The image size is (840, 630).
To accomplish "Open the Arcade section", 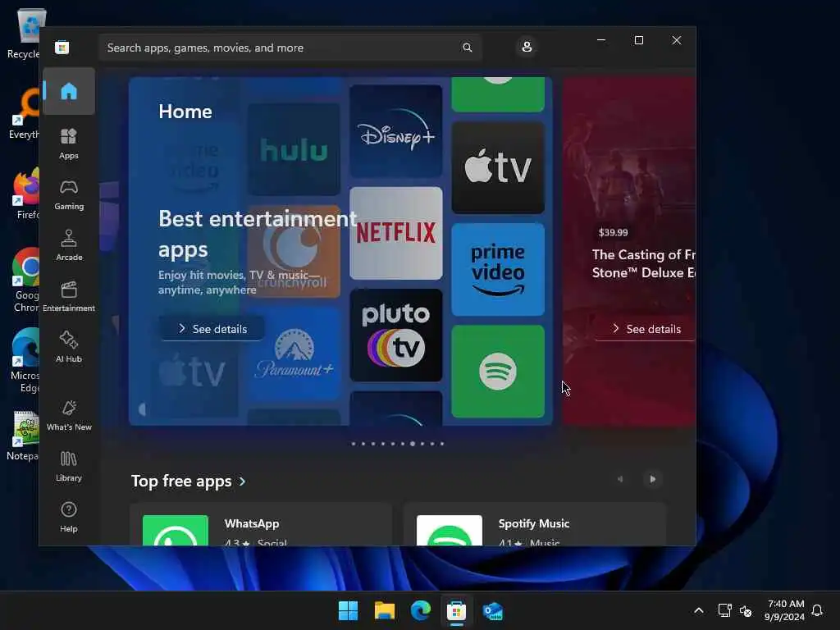I will 69,246.
